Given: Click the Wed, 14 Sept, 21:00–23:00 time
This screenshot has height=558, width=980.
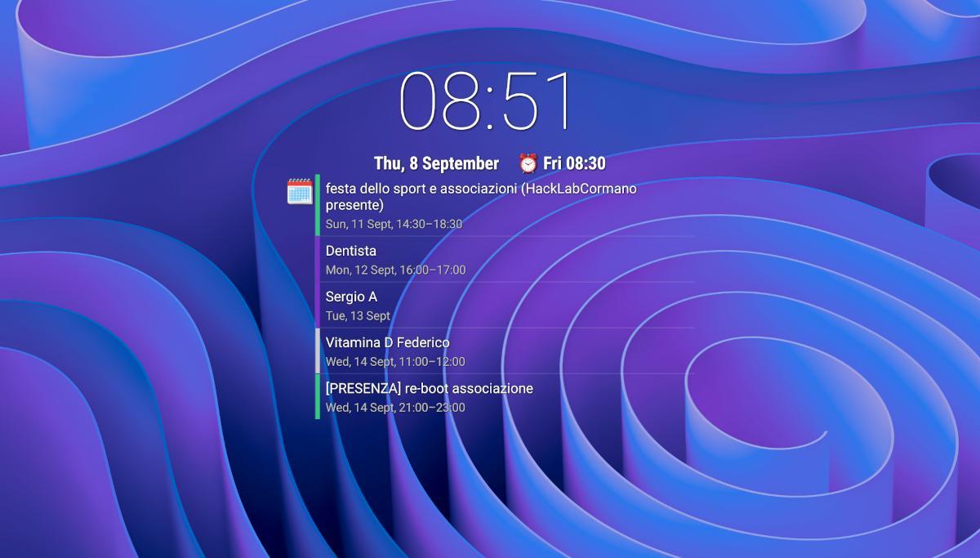Looking at the screenshot, I should (x=395, y=407).
